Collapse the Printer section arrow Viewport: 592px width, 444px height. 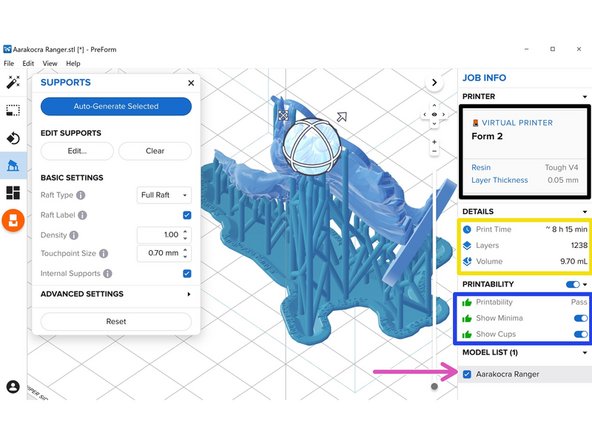tap(585, 97)
